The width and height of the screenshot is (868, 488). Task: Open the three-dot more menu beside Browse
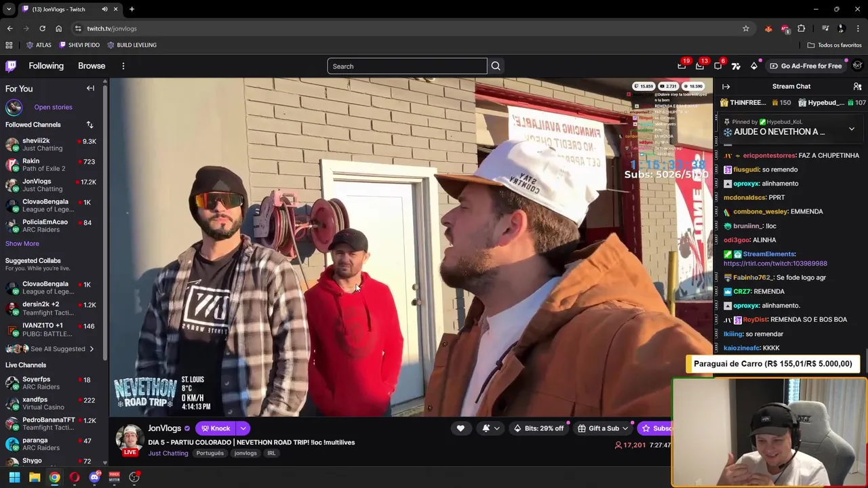click(123, 66)
